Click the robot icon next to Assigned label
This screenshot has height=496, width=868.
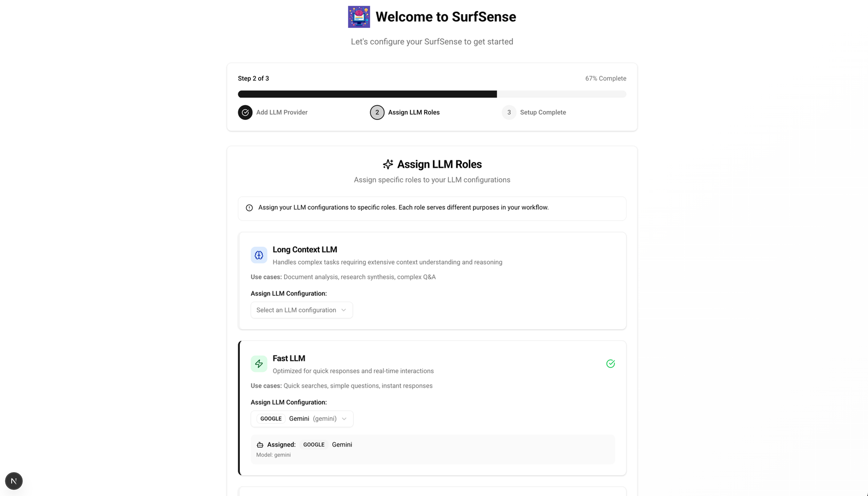[259, 444]
